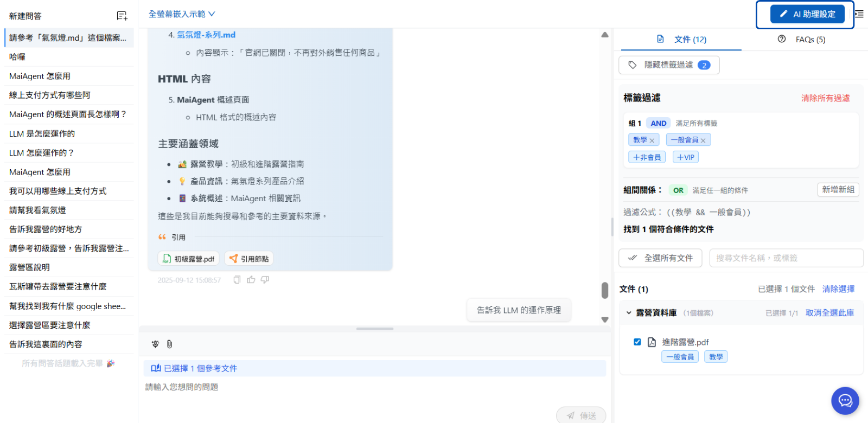
Task: Click the top-right hamburger menu icon
Action: tap(859, 14)
